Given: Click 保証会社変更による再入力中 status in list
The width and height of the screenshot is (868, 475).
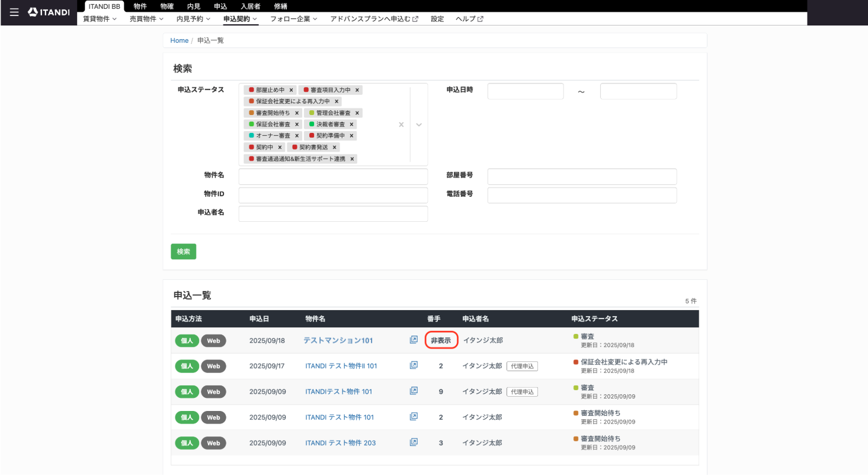Looking at the screenshot, I should coord(624,362).
